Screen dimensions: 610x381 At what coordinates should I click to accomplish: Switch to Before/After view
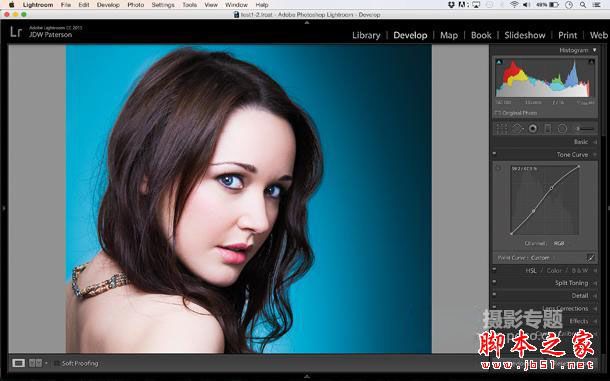point(35,363)
